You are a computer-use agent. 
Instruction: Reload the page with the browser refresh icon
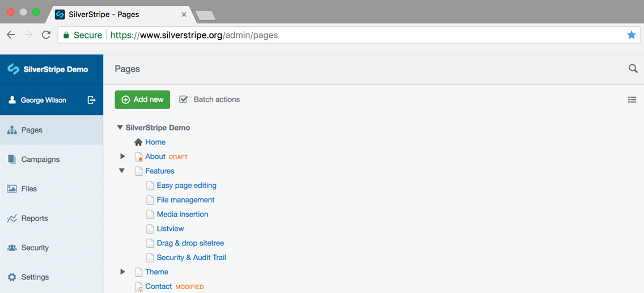pyautogui.click(x=46, y=35)
